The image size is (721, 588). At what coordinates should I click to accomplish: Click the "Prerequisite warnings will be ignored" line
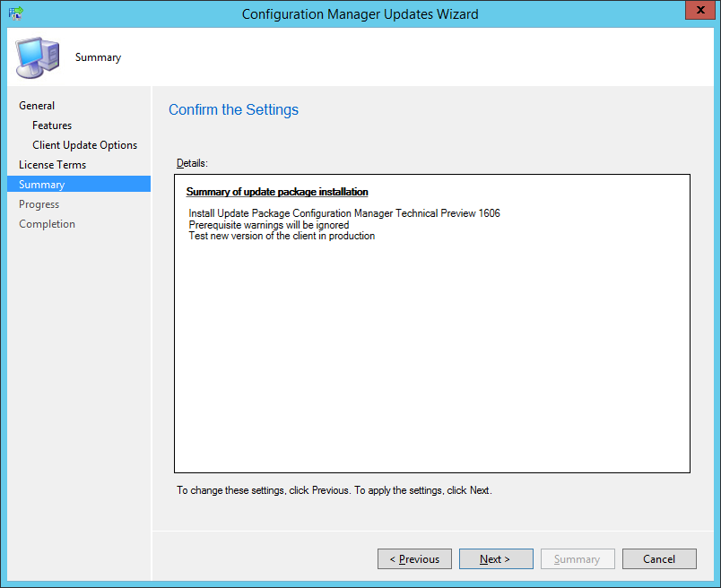(269, 225)
